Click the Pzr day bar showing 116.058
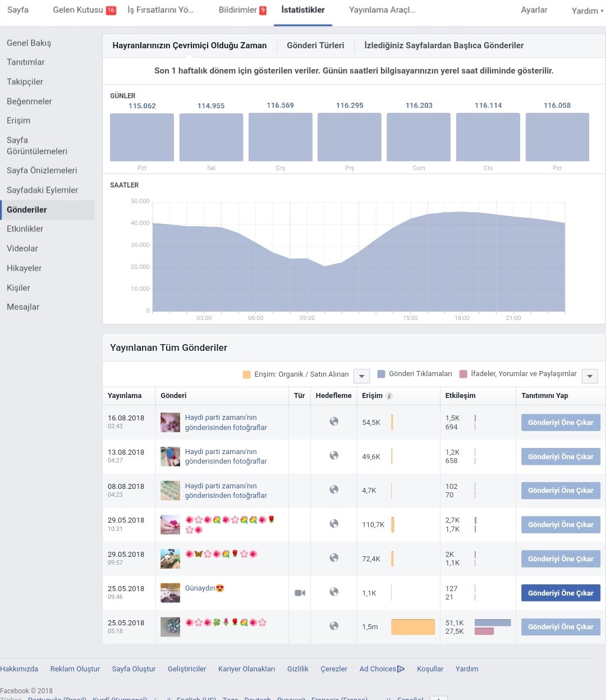This screenshot has height=700, width=606. click(x=557, y=137)
